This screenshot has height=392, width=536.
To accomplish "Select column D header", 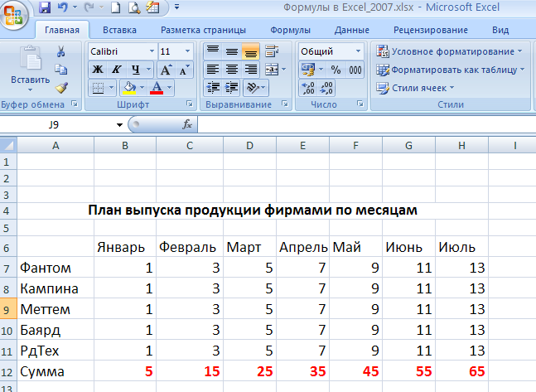I will click(x=250, y=145).
